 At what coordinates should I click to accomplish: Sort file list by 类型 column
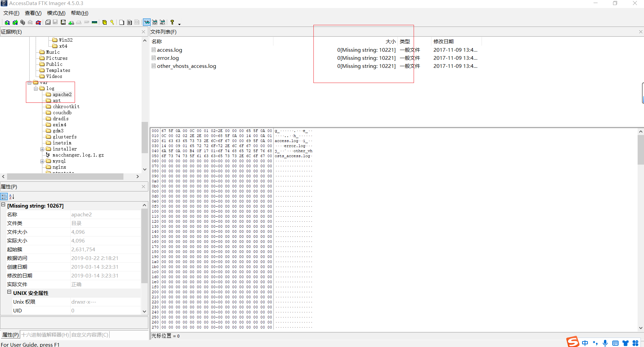[x=414, y=42]
